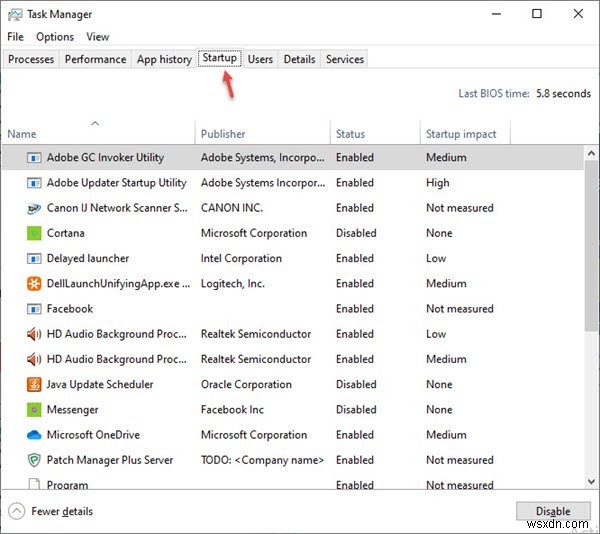Viewport: 600px width, 534px height.
Task: Click the Logitech, Inc. publisher cell
Action: point(233,284)
